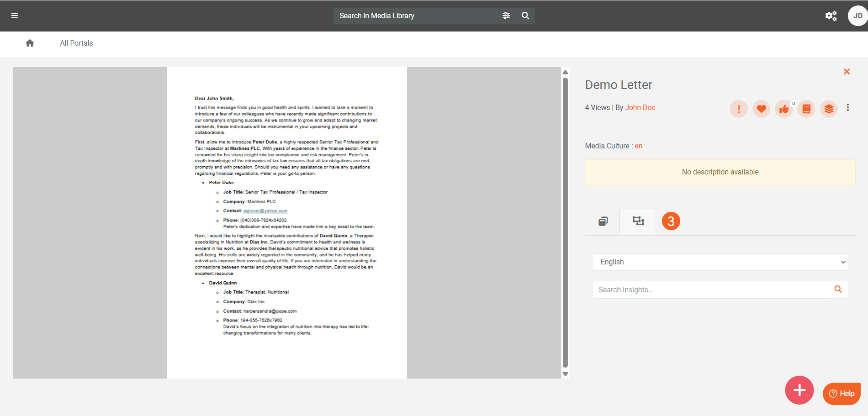Open the hamburger navigation menu

15,16
